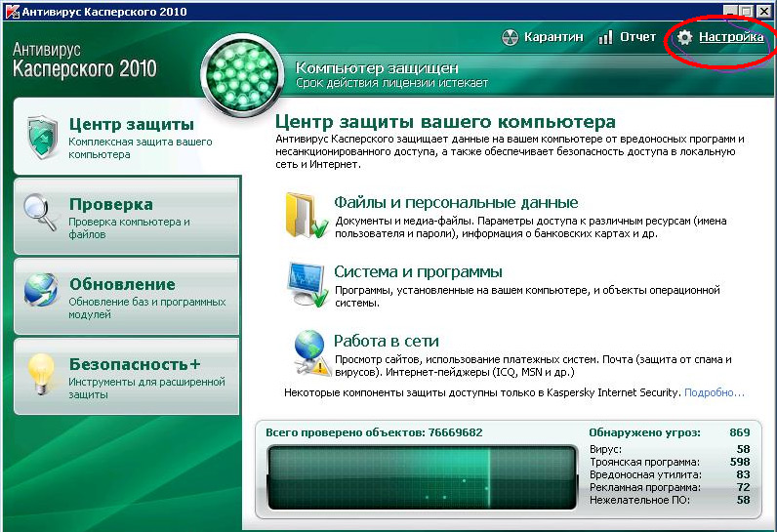Click the Kaspersky logo icon in title bar

(13, 12)
